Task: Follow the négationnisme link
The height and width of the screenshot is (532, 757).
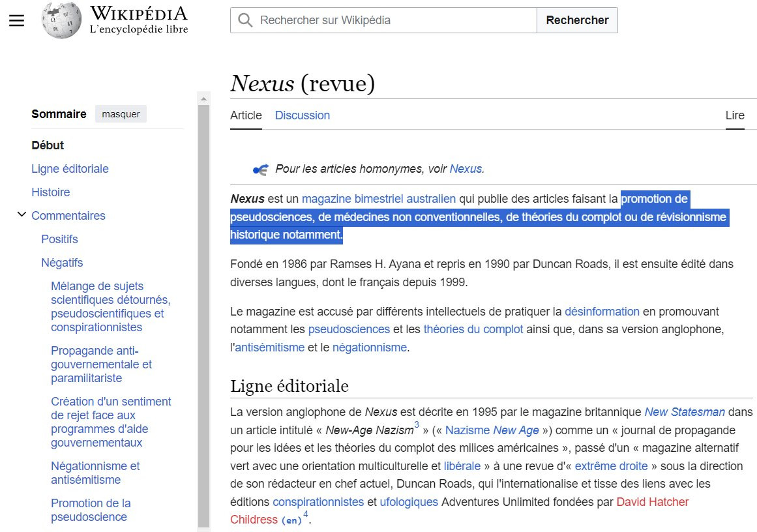Action: 369,347
